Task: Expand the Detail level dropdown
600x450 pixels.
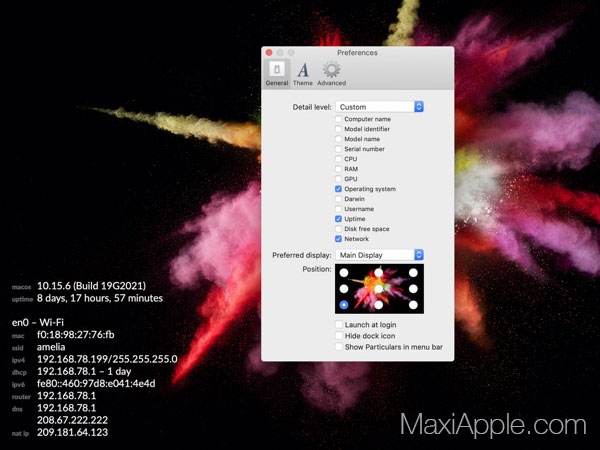Action: coord(380,107)
